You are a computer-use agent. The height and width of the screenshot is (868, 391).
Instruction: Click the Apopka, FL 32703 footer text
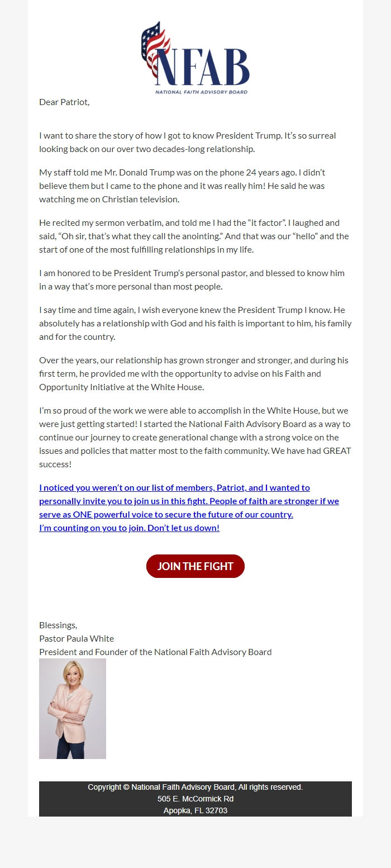195,812
